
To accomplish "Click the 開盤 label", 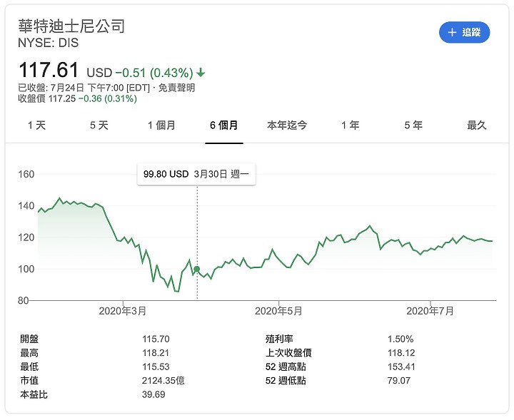I will tap(29, 339).
